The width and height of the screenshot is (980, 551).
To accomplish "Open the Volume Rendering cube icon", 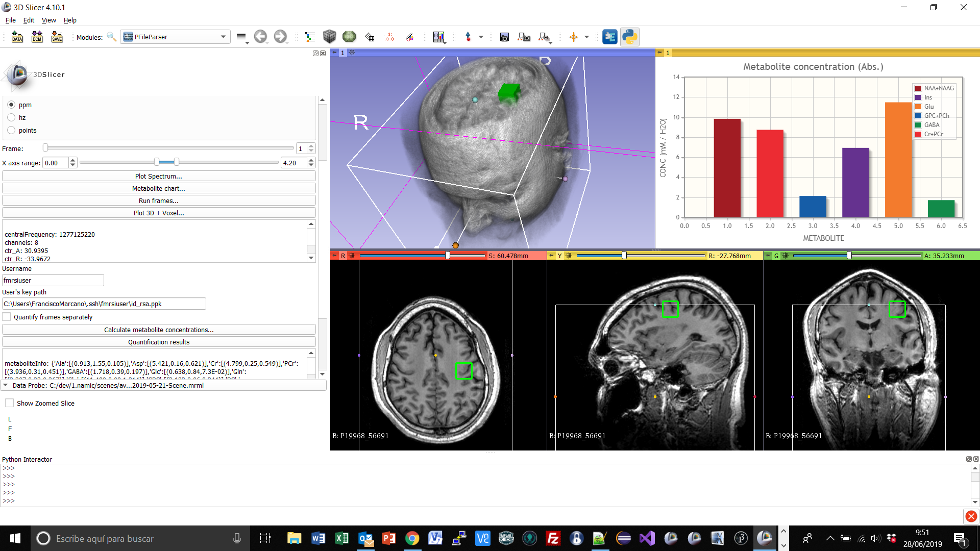I will [x=329, y=37].
